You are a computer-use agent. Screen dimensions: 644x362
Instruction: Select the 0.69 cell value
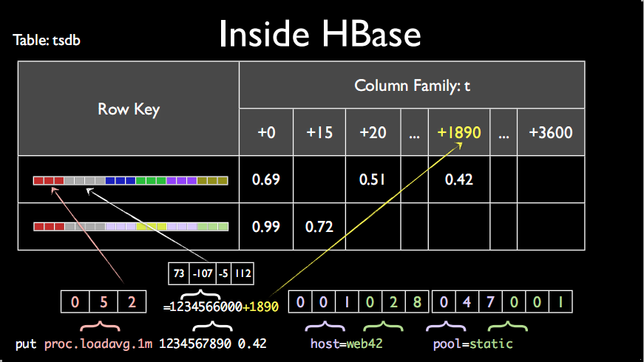coord(265,180)
